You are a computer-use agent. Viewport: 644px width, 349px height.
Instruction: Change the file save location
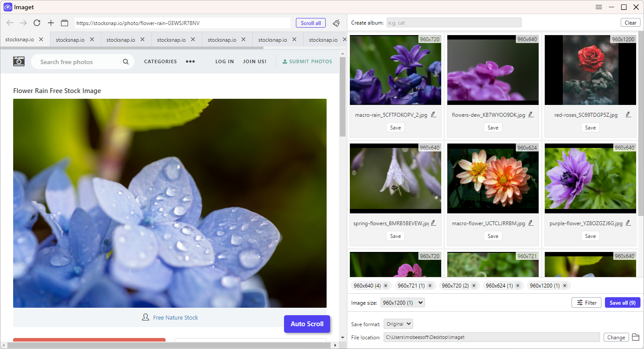point(616,337)
